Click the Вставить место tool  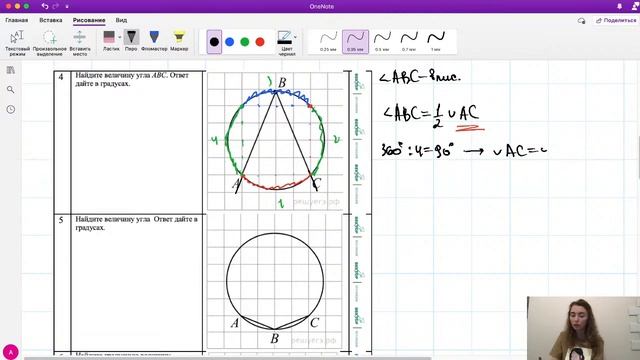pyautogui.click(x=80, y=42)
